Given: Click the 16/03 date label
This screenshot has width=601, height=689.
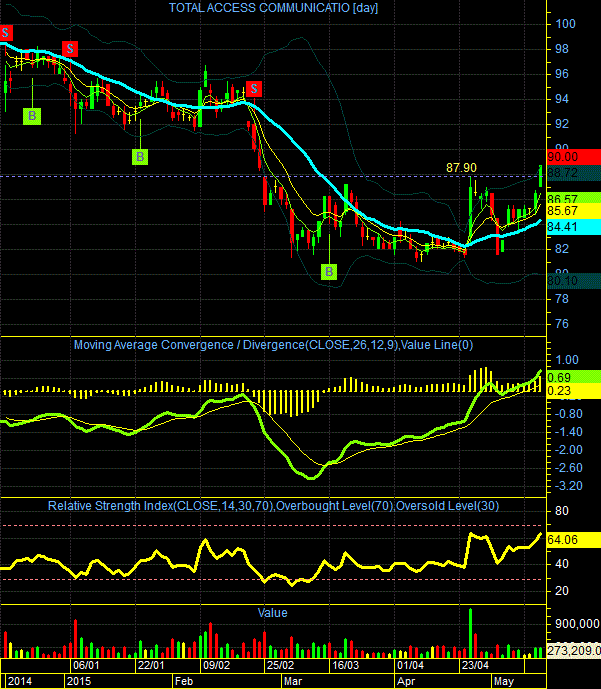Looking at the screenshot, I should (x=345, y=665).
